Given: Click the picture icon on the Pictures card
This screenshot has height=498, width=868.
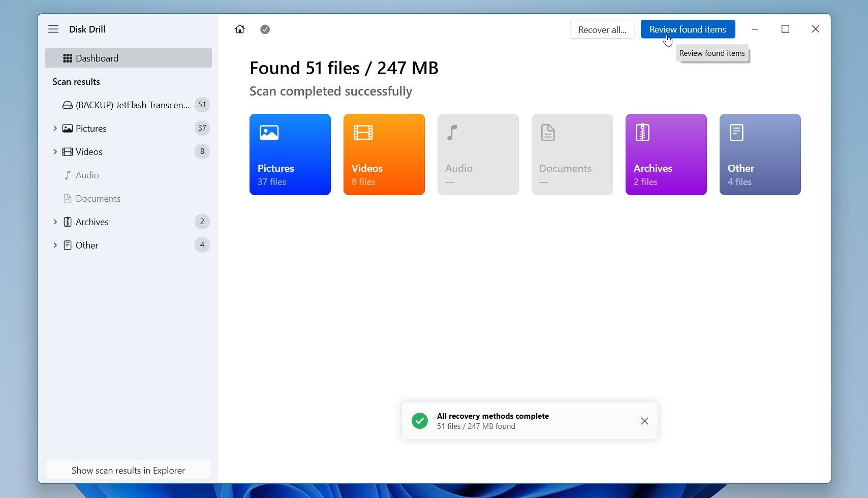Looking at the screenshot, I should click(269, 133).
